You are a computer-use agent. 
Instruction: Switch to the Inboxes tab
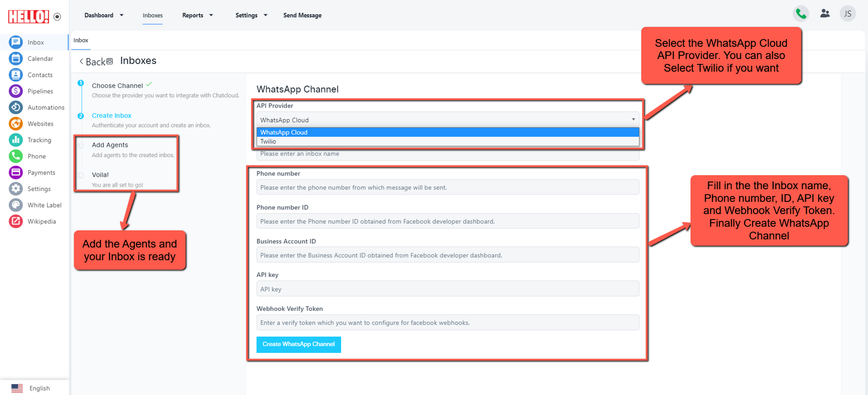pyautogui.click(x=153, y=15)
